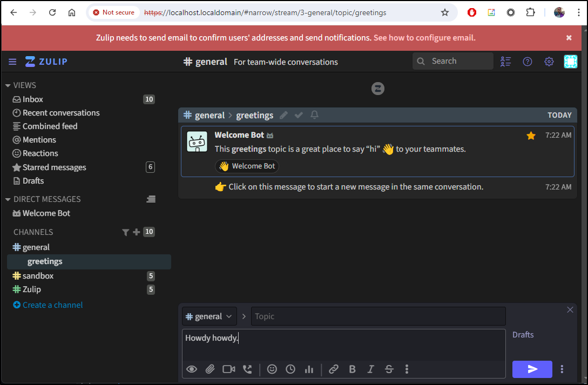Open browser extensions puzzle icon
The width and height of the screenshot is (588, 385).
pyautogui.click(x=530, y=12)
